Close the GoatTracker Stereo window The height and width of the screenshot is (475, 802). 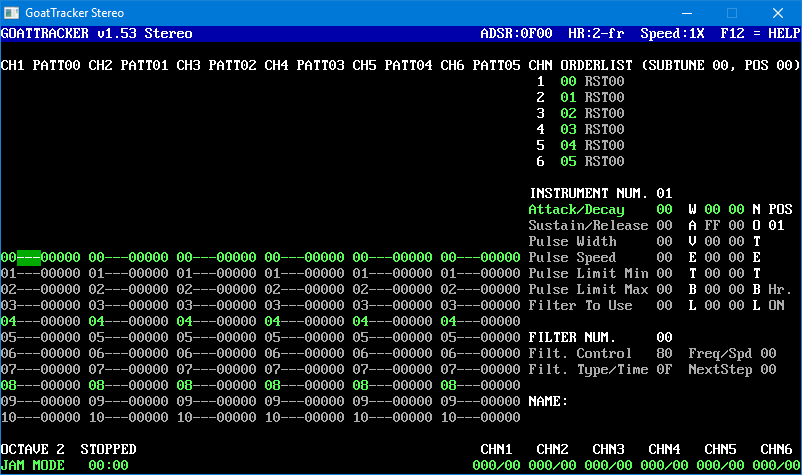[778, 13]
